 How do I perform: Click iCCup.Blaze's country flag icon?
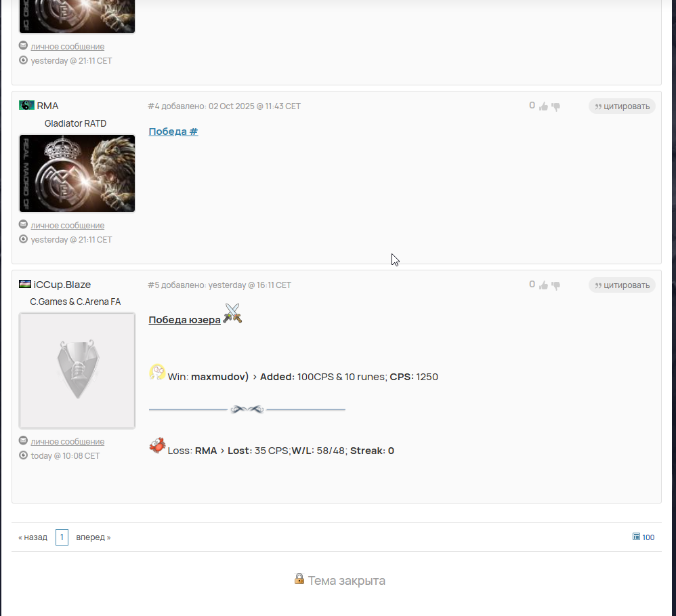25,284
